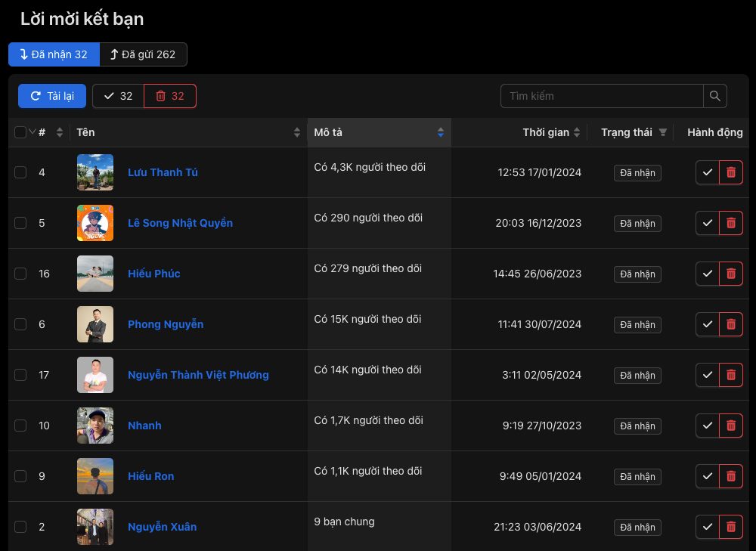Select checkbox for Nguyễn Thành Việt Phương
The image size is (756, 551).
tap(20, 375)
